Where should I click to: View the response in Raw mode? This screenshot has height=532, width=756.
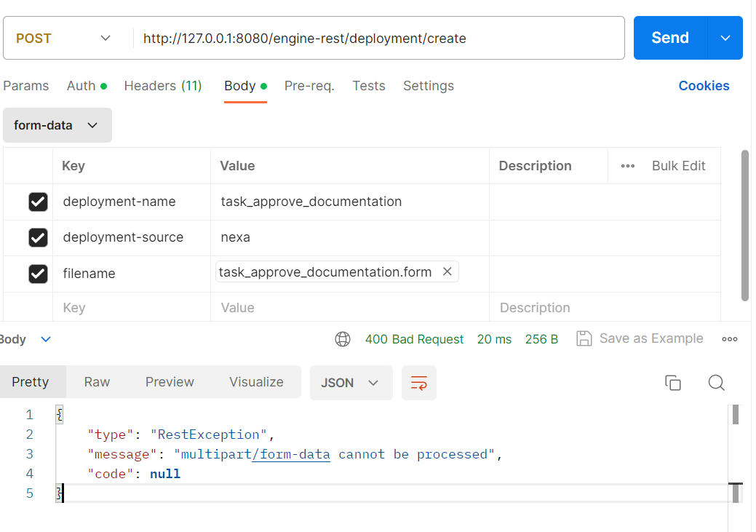[x=96, y=381]
